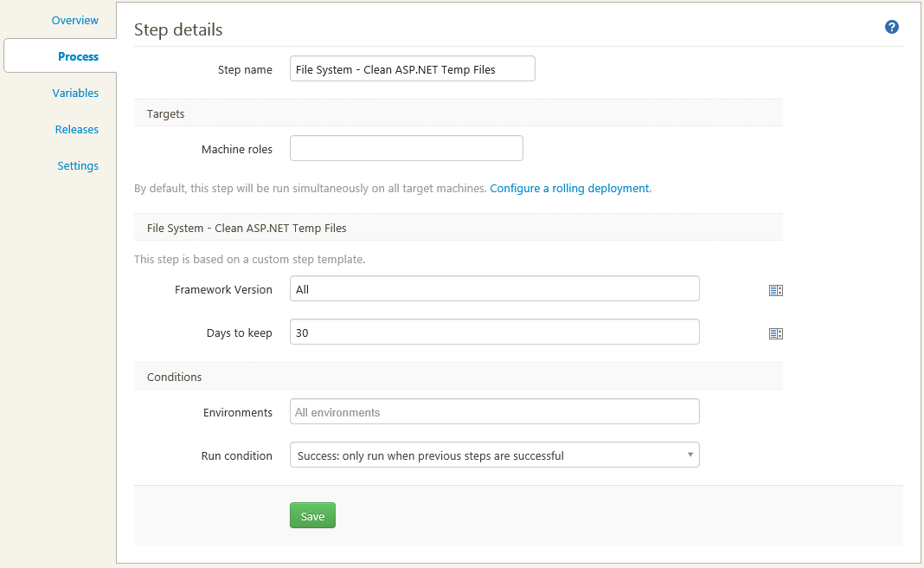Edit the Days to keep value field
The height and width of the screenshot is (568, 924).
pos(494,332)
